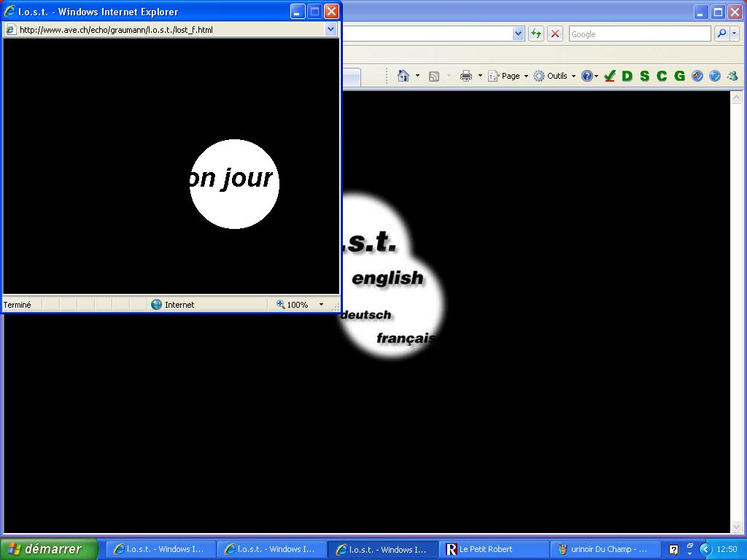Expand the Print options dropdown arrow

click(x=480, y=76)
